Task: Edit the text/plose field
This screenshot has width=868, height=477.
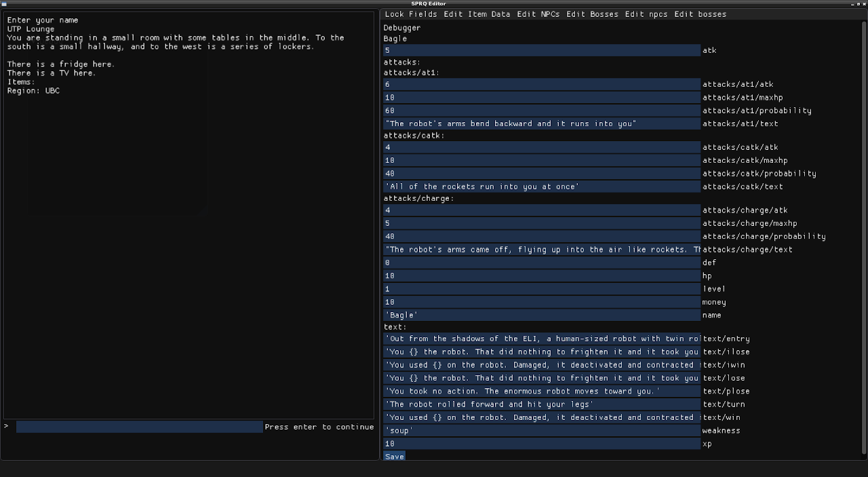Action: click(x=541, y=392)
